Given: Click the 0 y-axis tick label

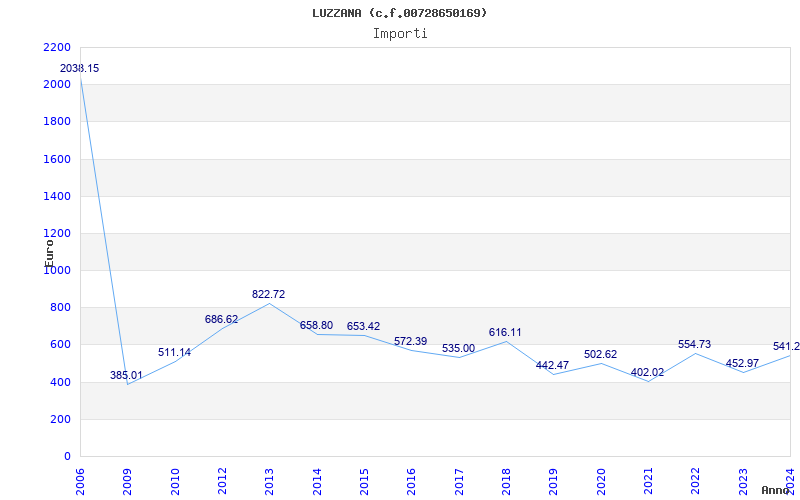Looking at the screenshot, I should click(67, 457).
